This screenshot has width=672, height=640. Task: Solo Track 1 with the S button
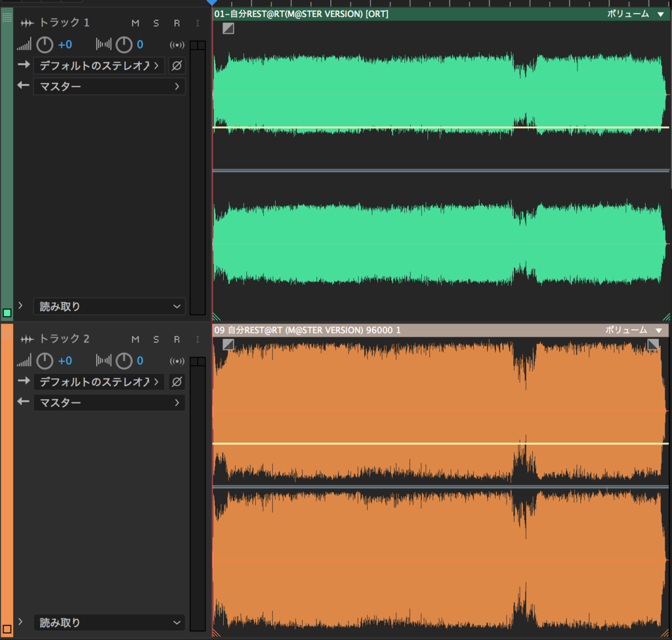coord(156,23)
